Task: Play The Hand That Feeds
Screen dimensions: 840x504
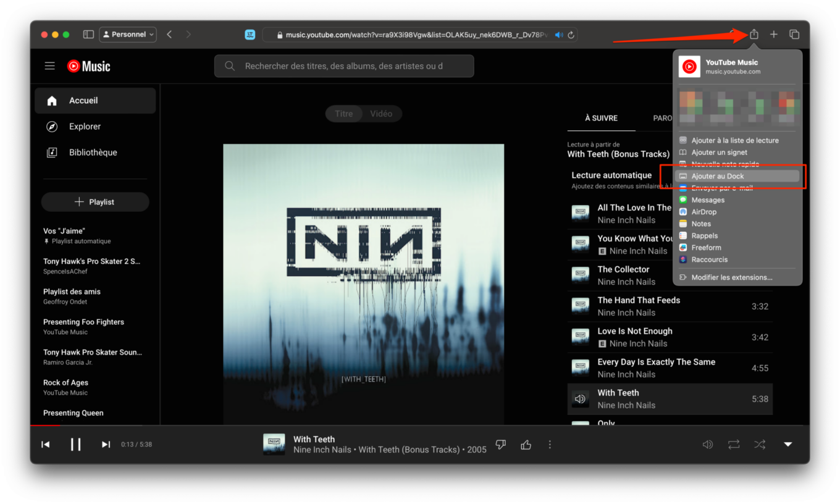Action: tap(670, 306)
